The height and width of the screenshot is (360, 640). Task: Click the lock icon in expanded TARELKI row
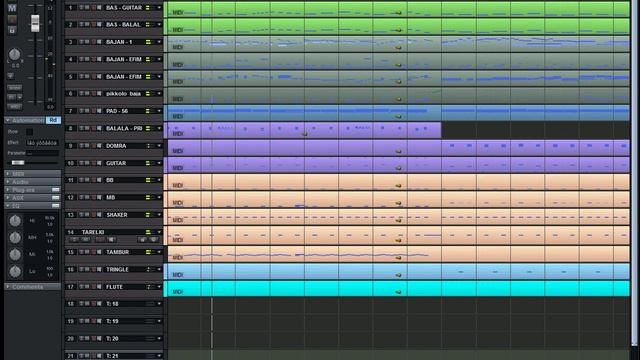point(142,240)
